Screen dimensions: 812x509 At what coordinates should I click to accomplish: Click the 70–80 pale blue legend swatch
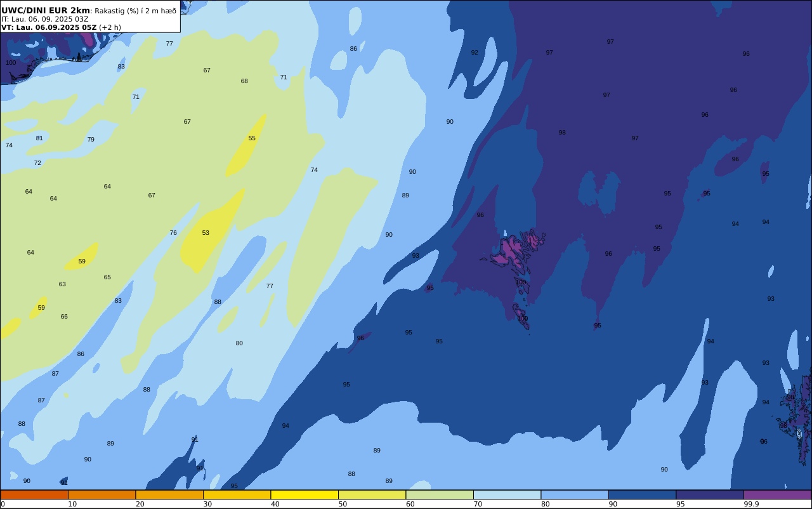[x=507, y=494]
